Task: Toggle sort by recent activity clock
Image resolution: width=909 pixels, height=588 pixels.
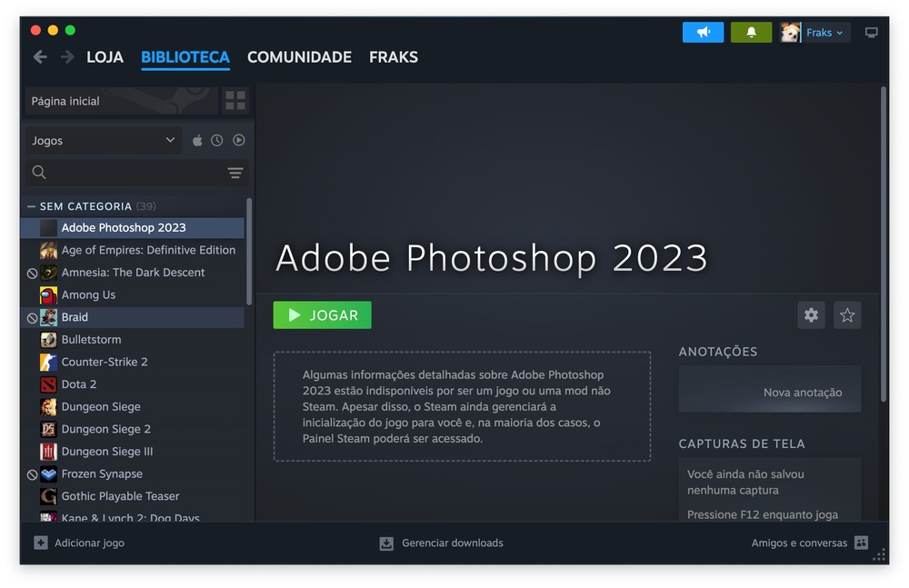Action: click(217, 141)
